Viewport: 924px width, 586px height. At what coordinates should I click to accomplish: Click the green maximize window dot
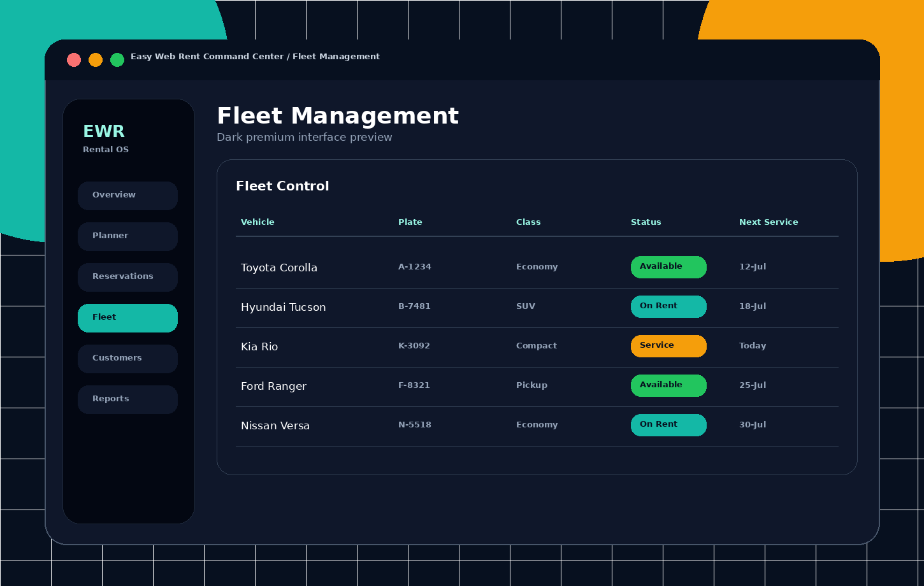point(117,60)
